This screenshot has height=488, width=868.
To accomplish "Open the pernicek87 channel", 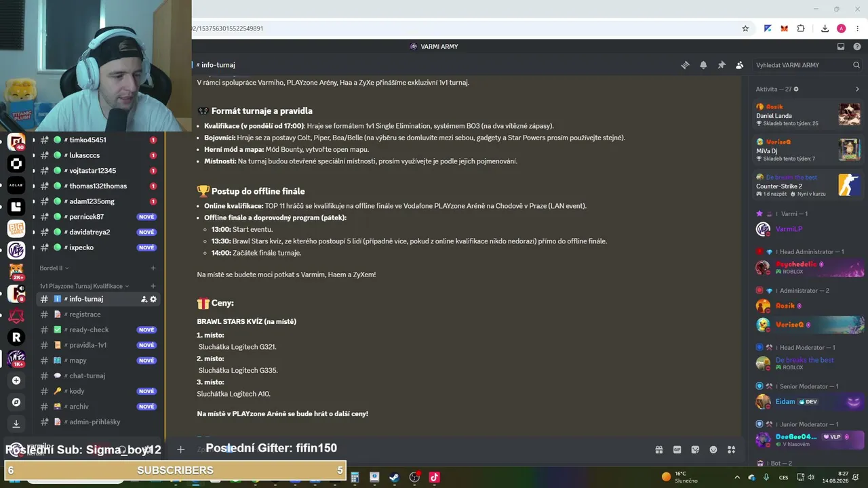I will point(98,217).
